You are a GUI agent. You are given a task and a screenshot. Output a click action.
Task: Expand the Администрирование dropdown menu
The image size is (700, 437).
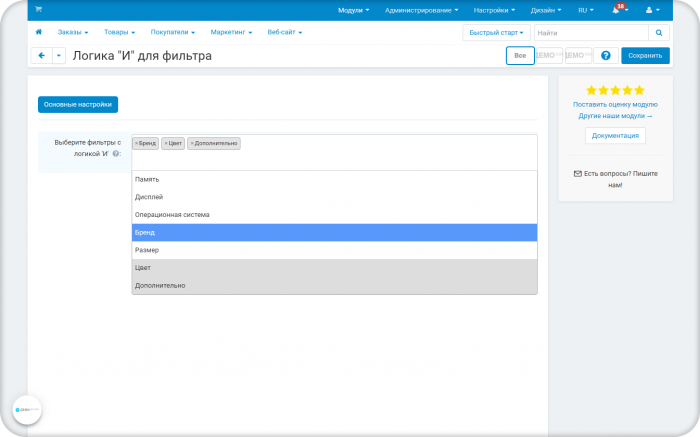point(421,10)
